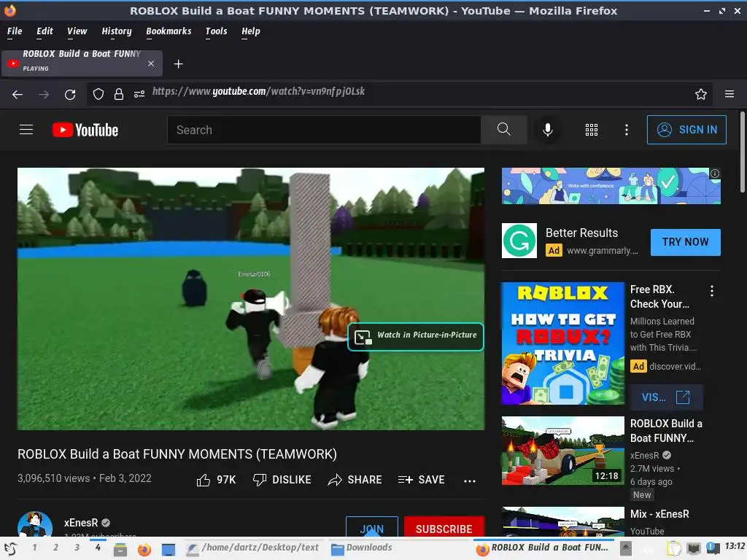Open the Help menu

pyautogui.click(x=251, y=31)
